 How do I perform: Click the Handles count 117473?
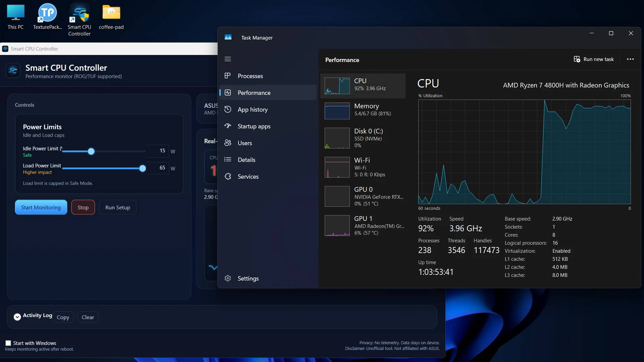click(486, 250)
